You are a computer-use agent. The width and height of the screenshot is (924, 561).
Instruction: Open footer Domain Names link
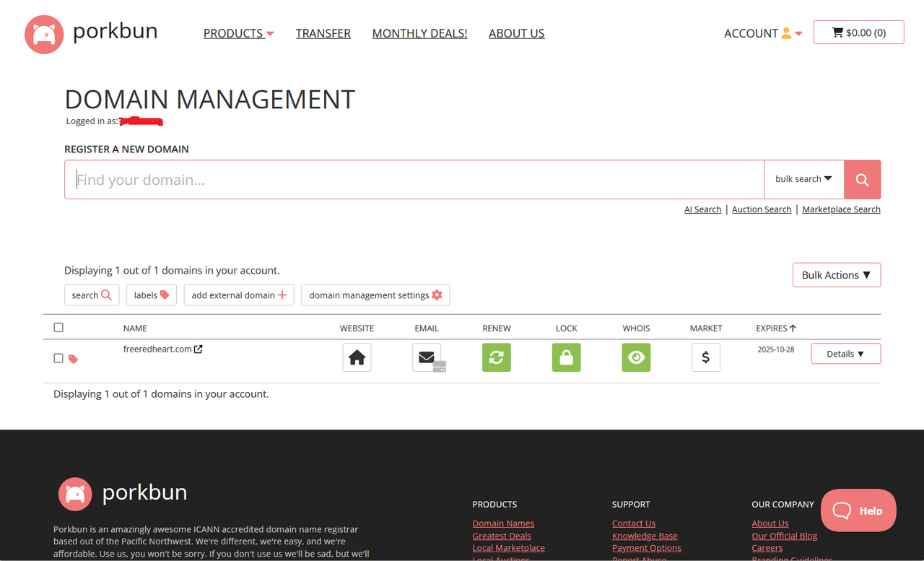(x=503, y=523)
